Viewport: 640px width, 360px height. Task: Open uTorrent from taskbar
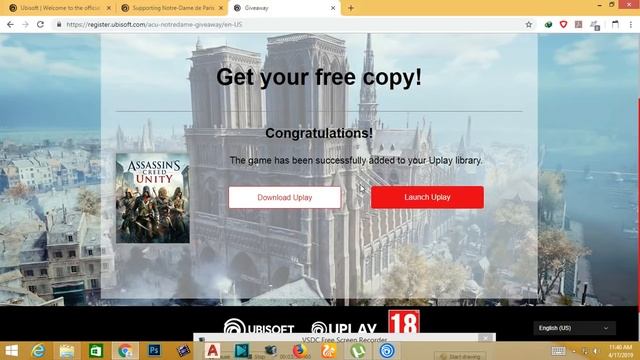(358, 351)
